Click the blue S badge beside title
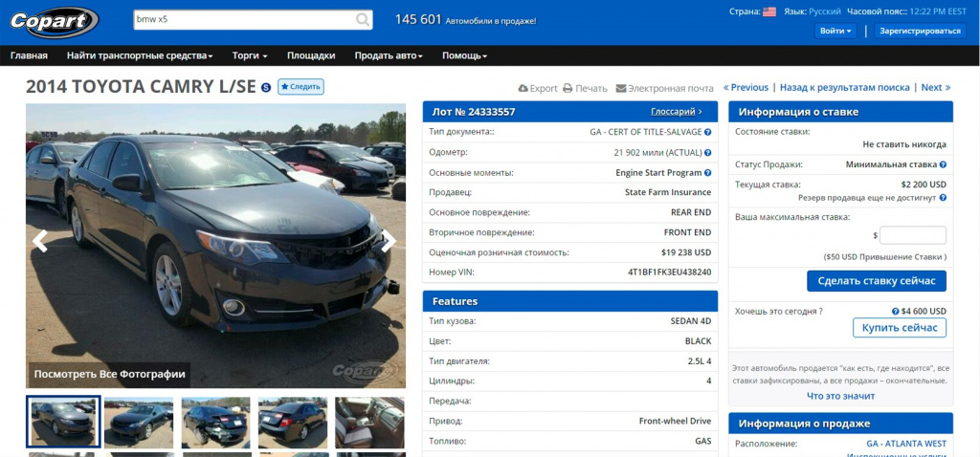The image size is (980, 457). pyautogui.click(x=266, y=87)
